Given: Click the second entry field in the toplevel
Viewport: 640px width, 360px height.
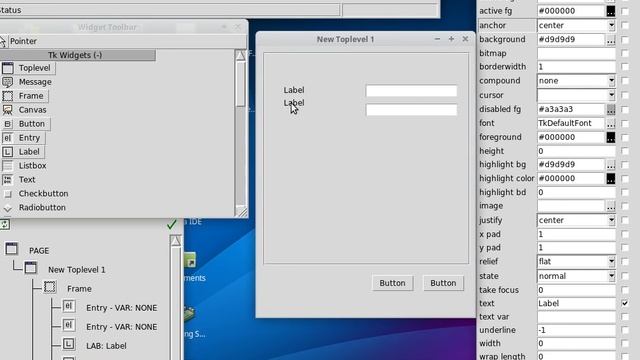Looking at the screenshot, I should point(411,110).
